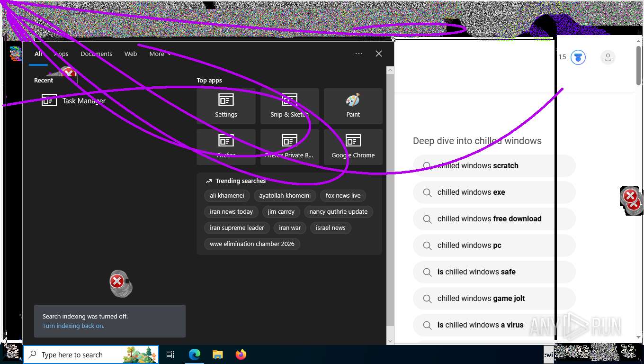This screenshot has height=364, width=644.
Task: Launch Snip & Sketch tile
Action: tap(289, 106)
